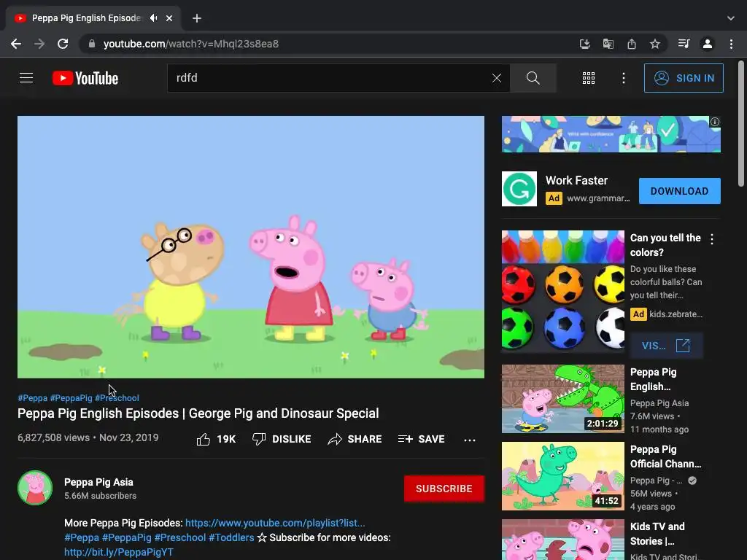Open the YouTube apps grid icon
747x560 pixels.
[x=589, y=78]
